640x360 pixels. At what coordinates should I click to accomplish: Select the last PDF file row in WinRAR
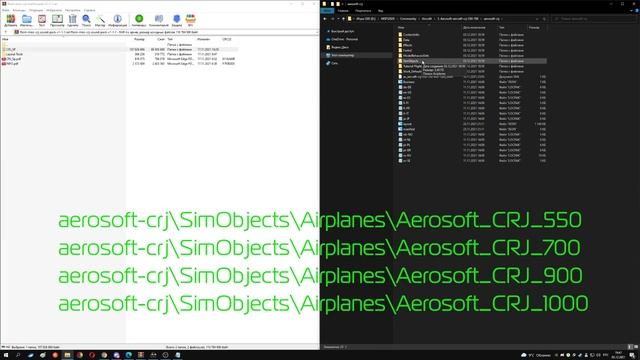tap(119, 64)
